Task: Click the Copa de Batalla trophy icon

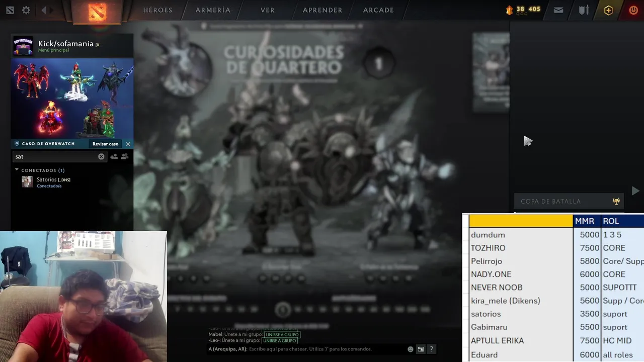Action: (616, 201)
